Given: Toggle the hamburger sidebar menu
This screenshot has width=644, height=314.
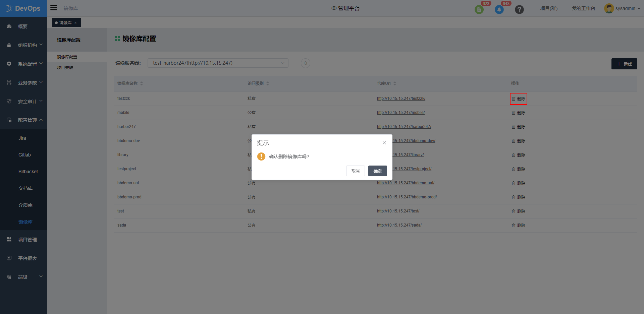Looking at the screenshot, I should tap(54, 8).
